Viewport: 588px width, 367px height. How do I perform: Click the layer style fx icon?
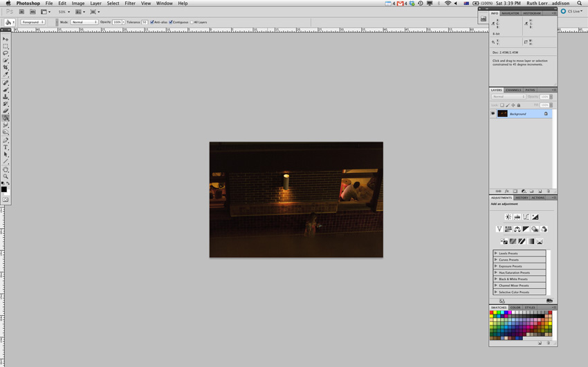(506, 191)
